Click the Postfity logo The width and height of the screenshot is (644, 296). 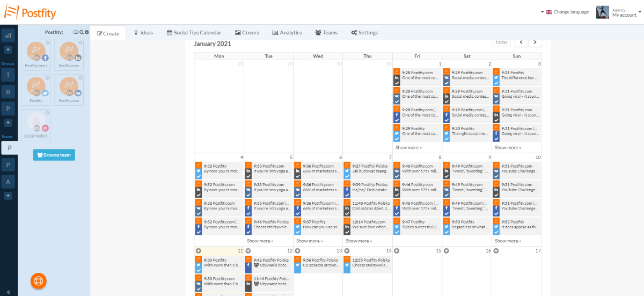(x=30, y=12)
